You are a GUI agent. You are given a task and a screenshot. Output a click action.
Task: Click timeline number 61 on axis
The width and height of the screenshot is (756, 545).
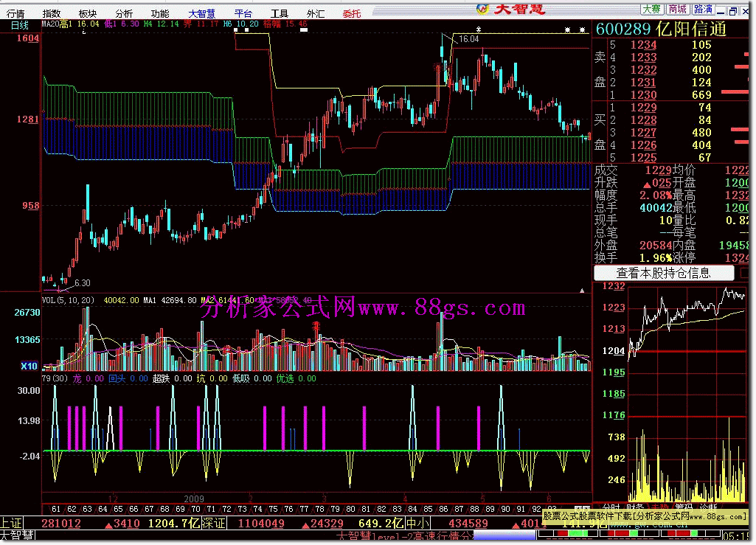click(56, 509)
